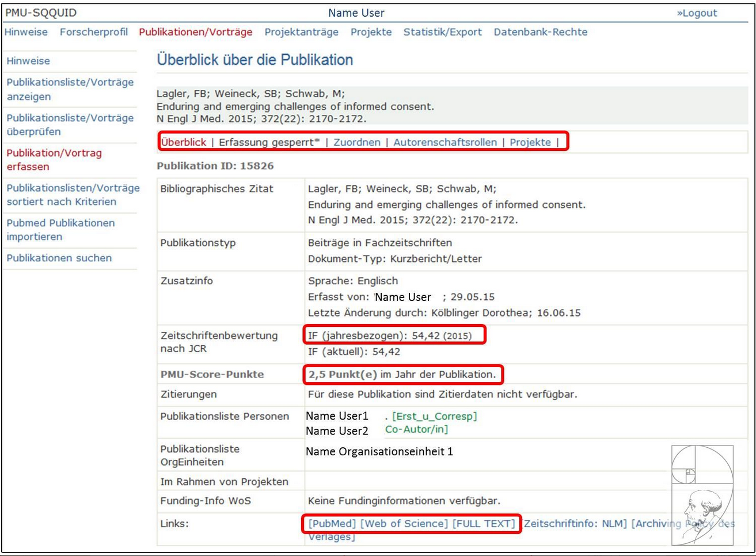
Task: Select Publikation/Vortrag erfassen in sidebar
Action: [54, 160]
